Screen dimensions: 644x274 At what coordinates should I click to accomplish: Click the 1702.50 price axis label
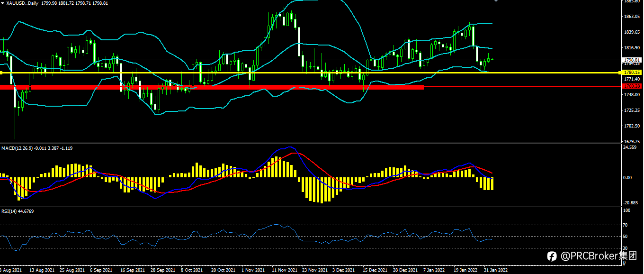633,126
